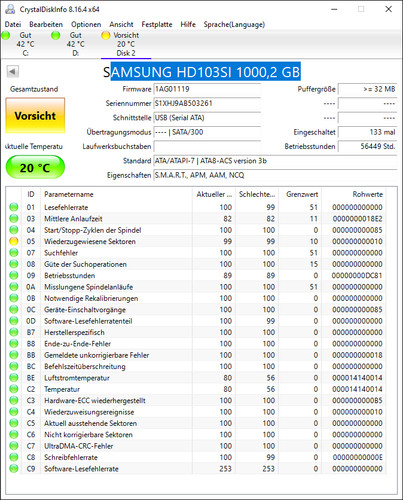The image size is (403, 500).
Task: Click the green status icon for Hardware-ECC wiederhergestellt
Action: (x=14, y=400)
